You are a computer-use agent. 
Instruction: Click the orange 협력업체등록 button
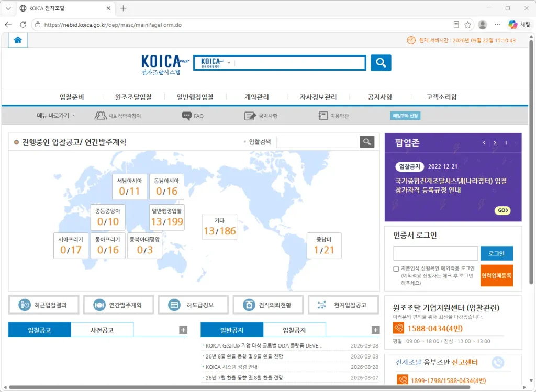496,275
